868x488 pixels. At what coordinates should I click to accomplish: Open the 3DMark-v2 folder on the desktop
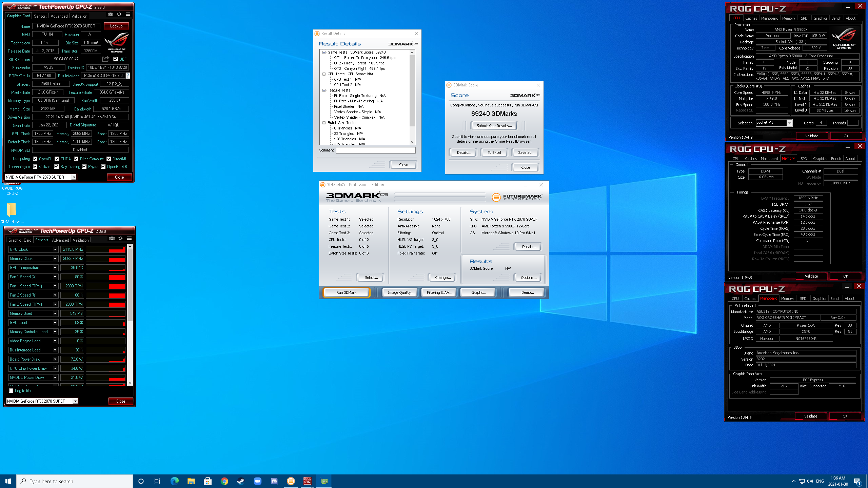[x=12, y=213]
